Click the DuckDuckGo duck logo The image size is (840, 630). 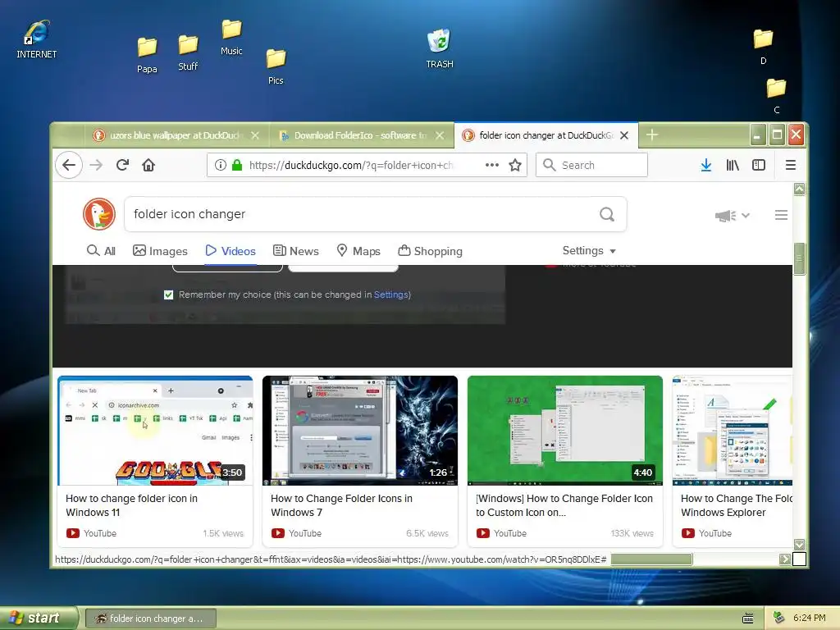[x=99, y=214]
